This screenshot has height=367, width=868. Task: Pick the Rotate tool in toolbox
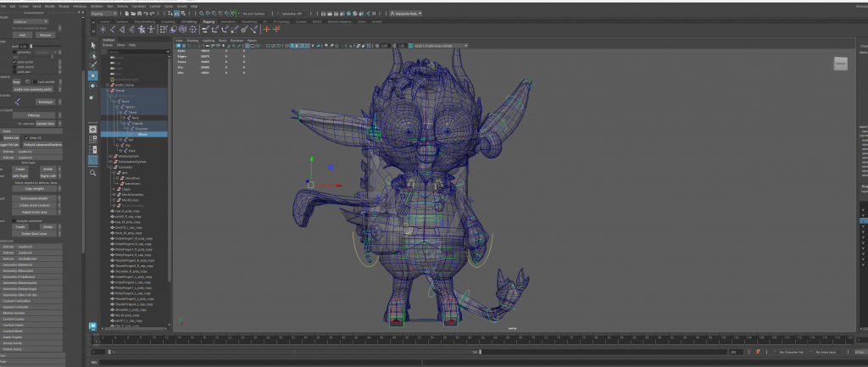tap(93, 86)
